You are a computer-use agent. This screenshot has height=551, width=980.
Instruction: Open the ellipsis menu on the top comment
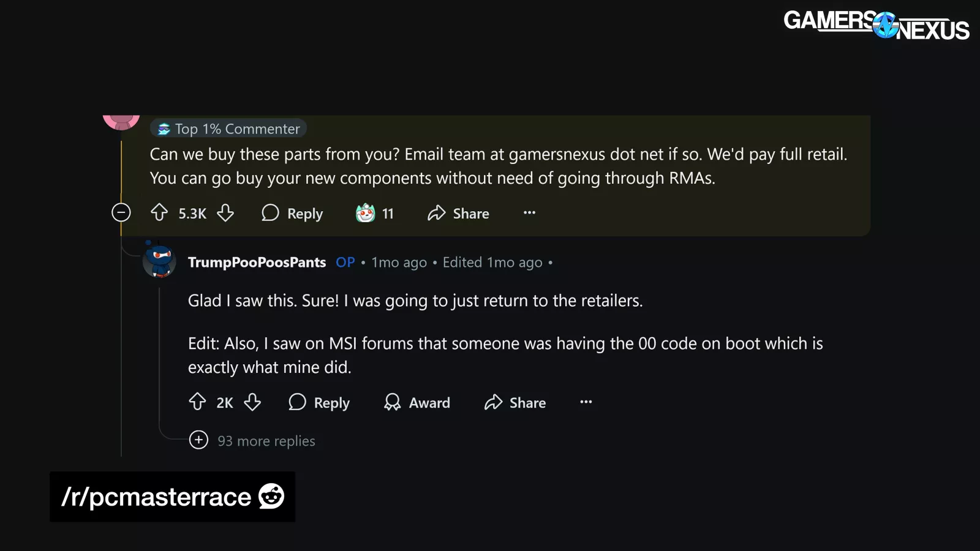(530, 212)
